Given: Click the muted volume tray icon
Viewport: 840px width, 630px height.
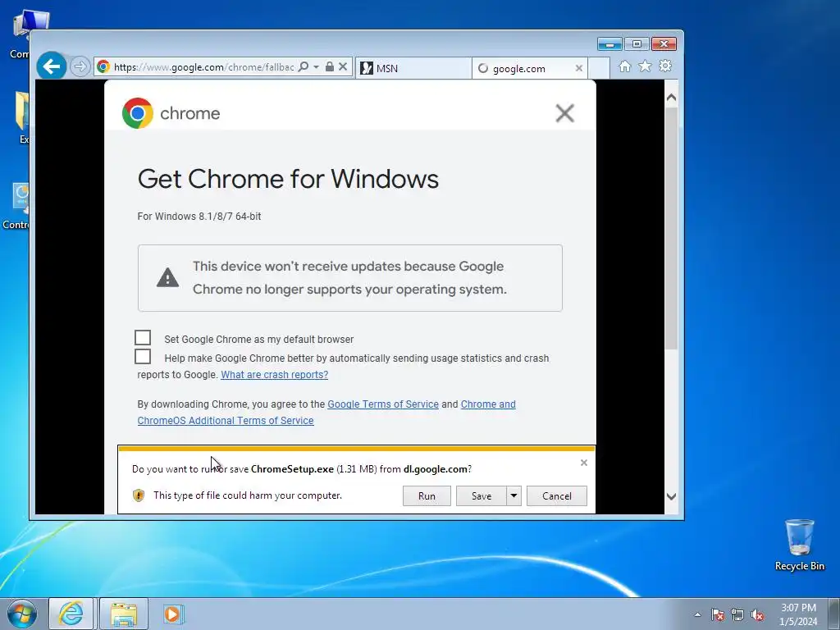Looking at the screenshot, I should 757,614.
